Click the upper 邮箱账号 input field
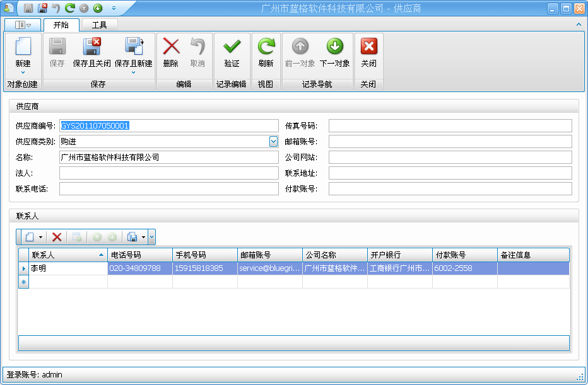 click(450, 142)
